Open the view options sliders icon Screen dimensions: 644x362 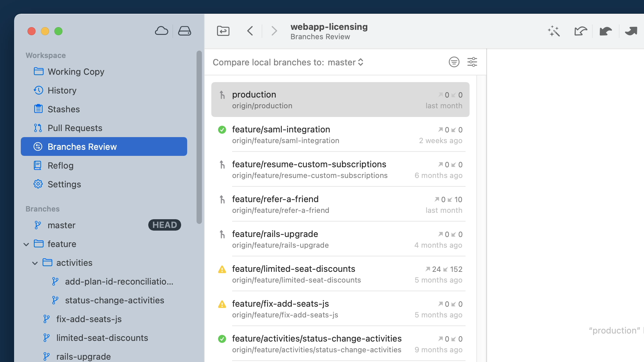[x=472, y=62]
